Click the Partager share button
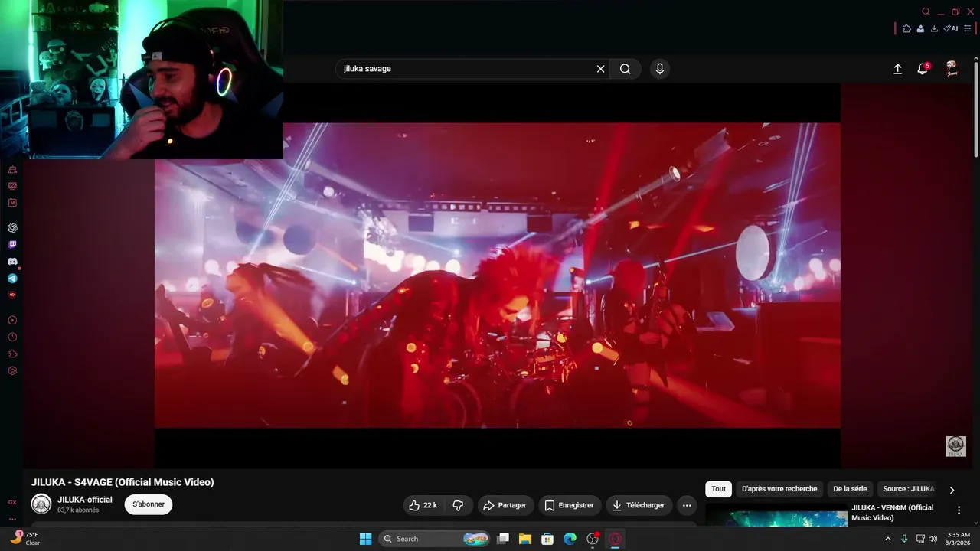The height and width of the screenshot is (551, 980). 505,505
